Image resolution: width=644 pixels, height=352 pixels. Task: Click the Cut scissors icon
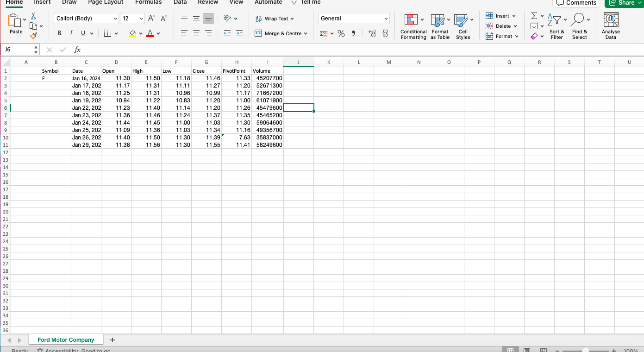(33, 16)
